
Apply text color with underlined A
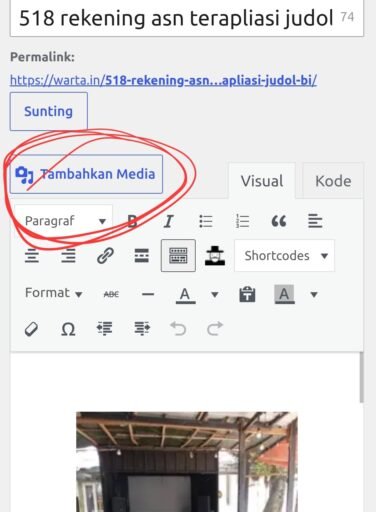coord(185,295)
